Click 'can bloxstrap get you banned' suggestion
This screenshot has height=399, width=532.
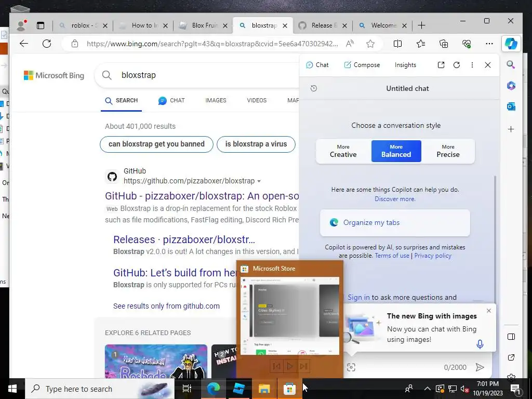(x=156, y=144)
